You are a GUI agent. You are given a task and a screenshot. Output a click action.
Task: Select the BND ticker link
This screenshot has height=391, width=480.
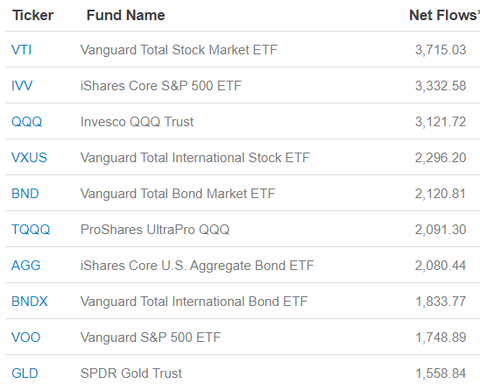click(x=25, y=194)
